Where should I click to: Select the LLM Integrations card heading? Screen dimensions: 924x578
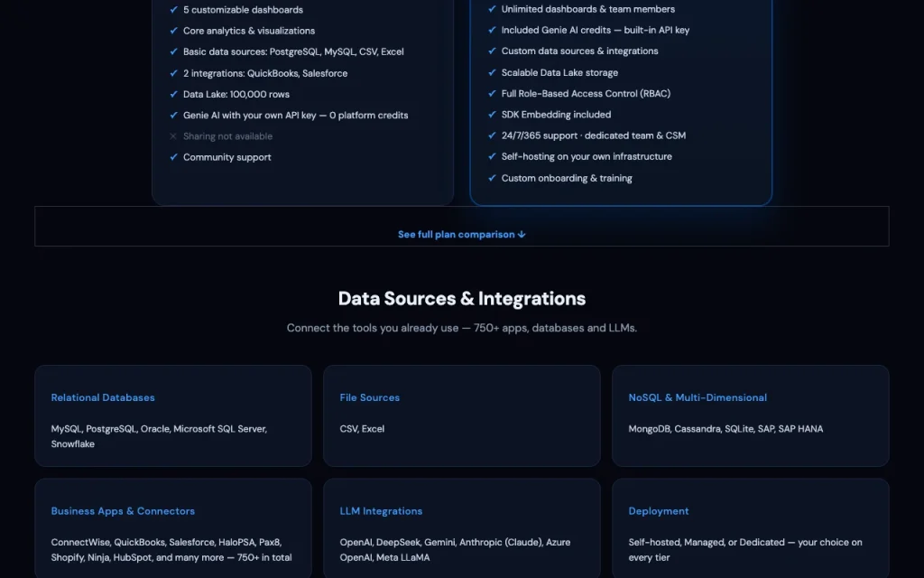381,511
